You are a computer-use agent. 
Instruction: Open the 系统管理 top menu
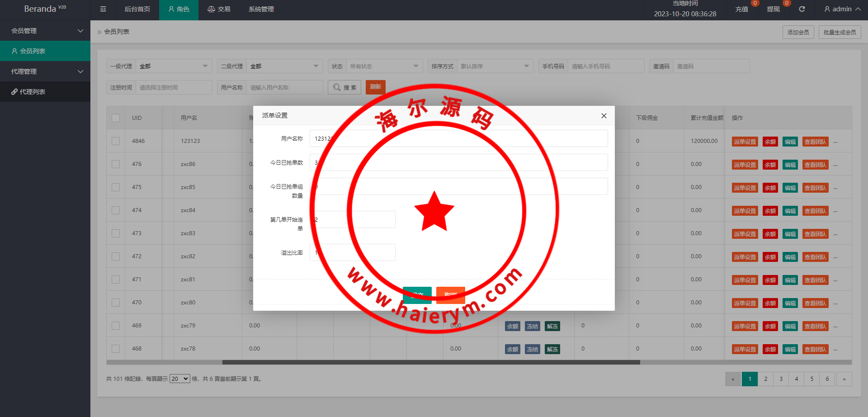click(x=261, y=9)
